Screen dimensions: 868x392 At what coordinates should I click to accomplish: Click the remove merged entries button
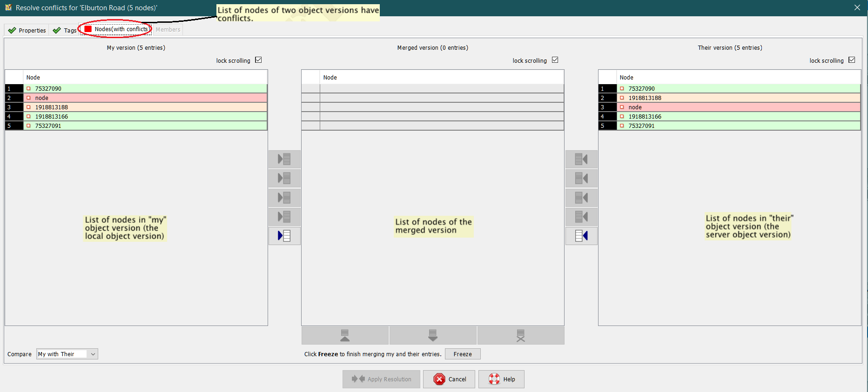[x=520, y=335]
